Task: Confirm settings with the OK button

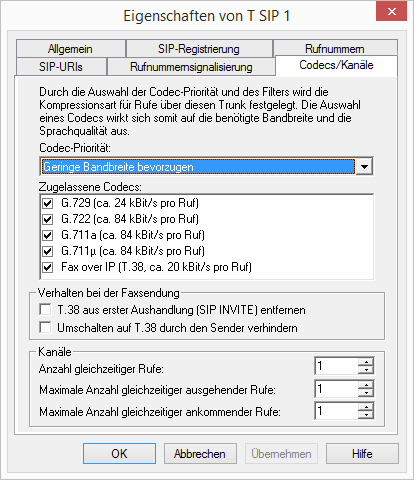Action: point(119,453)
